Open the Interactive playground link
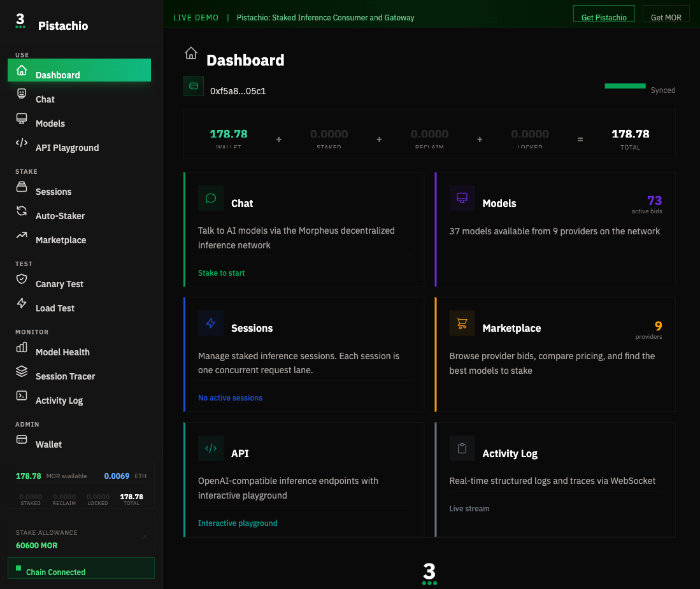The image size is (700, 589). tap(238, 523)
